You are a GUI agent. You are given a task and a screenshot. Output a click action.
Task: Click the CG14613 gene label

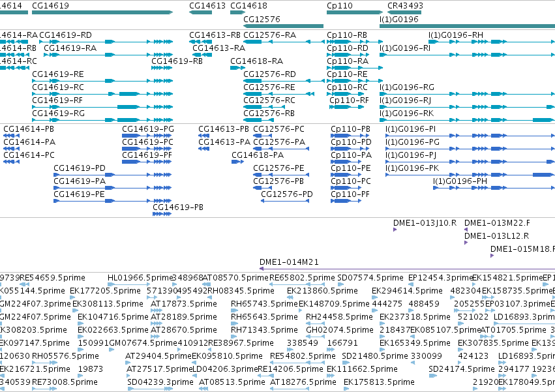click(207, 6)
